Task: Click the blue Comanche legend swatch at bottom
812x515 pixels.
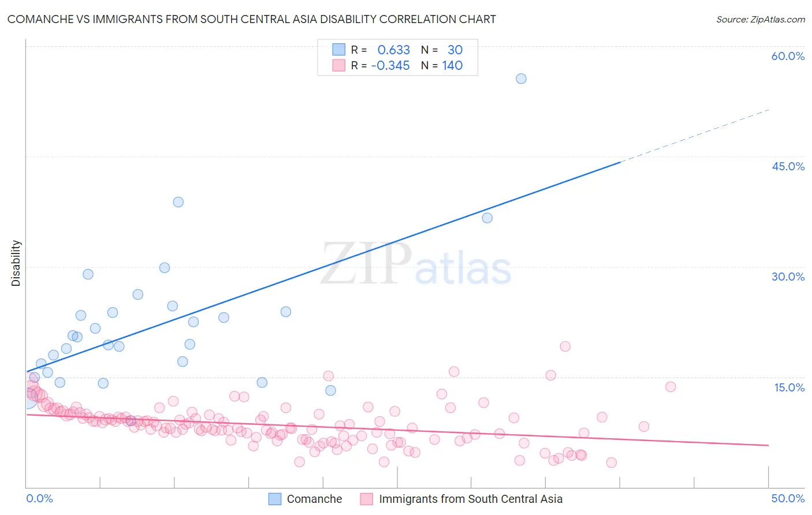Action: [275, 499]
